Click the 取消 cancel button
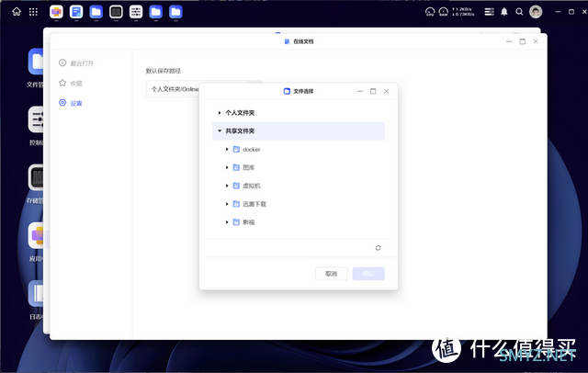This screenshot has height=373, width=588. coord(331,274)
